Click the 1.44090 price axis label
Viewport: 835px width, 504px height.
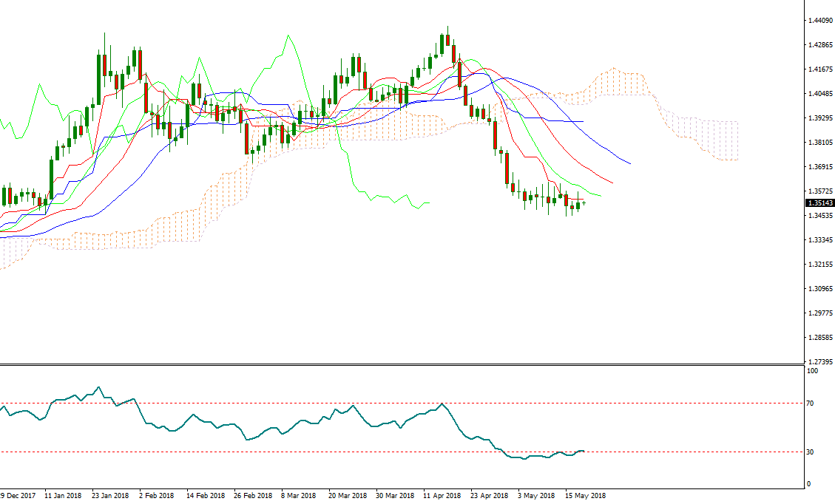point(819,21)
